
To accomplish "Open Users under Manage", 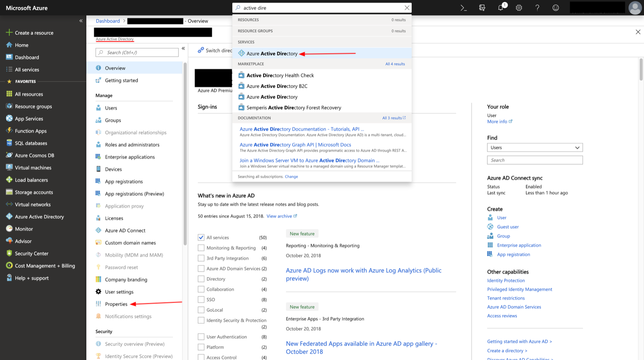I will [x=111, y=108].
